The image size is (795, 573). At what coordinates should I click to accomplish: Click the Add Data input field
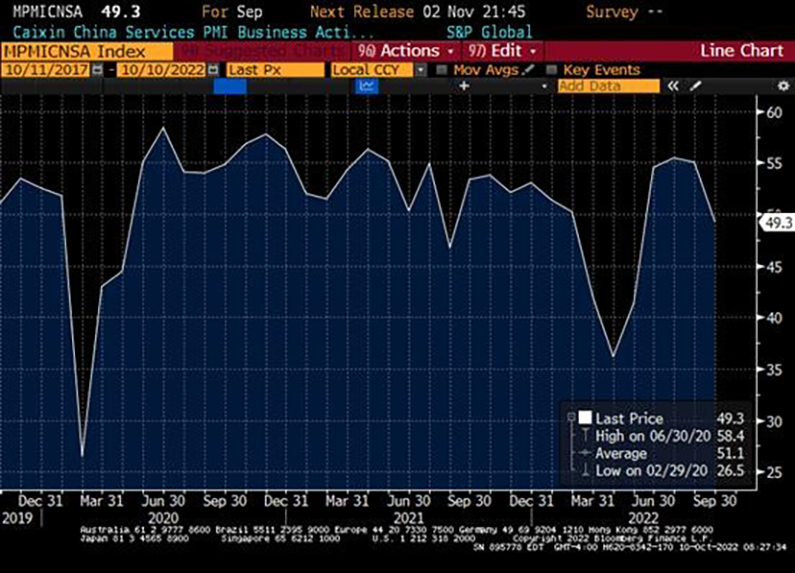[x=609, y=86]
